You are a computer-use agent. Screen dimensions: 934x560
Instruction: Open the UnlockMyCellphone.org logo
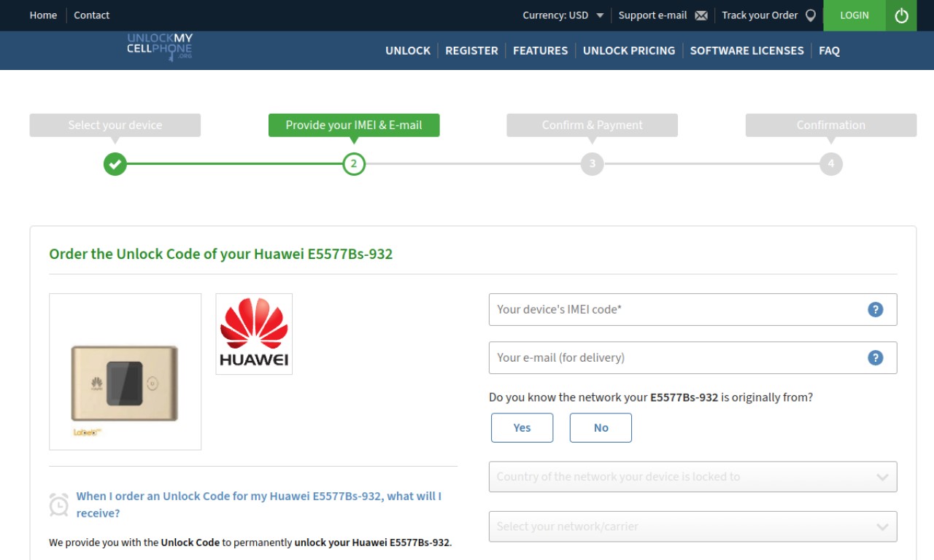(x=160, y=46)
